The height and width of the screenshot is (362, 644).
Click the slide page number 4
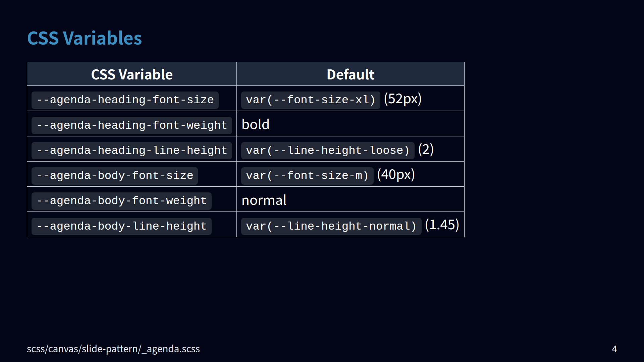pos(614,349)
